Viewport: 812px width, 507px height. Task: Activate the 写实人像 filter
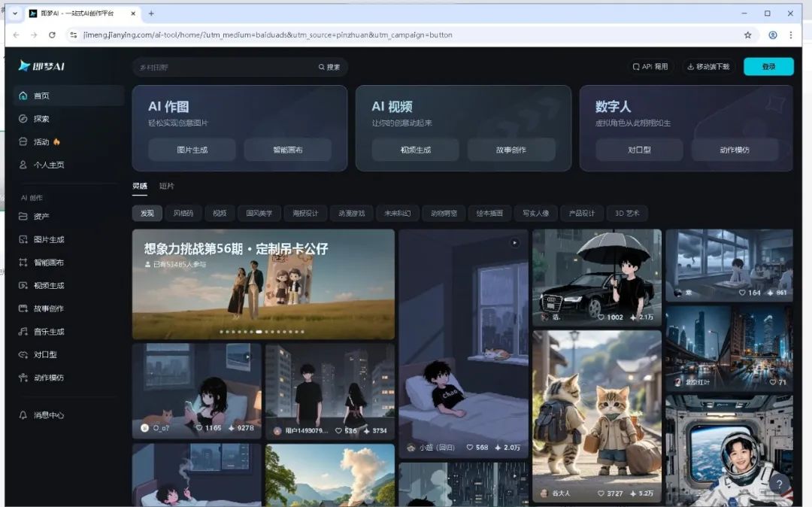click(537, 213)
